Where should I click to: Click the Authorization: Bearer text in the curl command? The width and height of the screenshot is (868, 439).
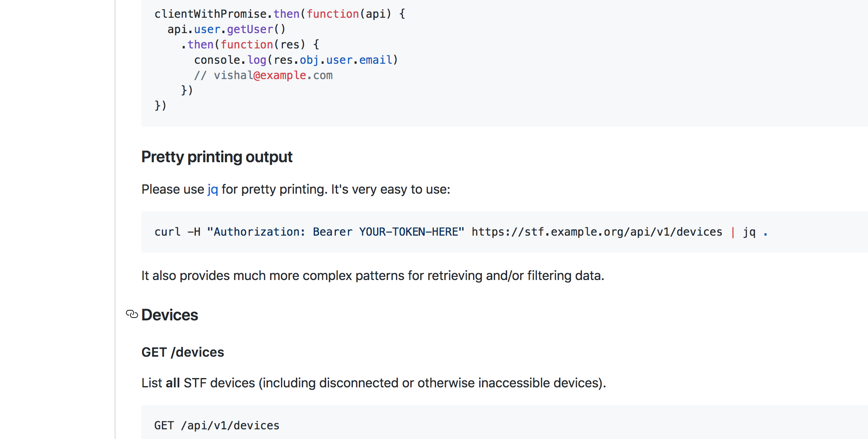point(283,232)
